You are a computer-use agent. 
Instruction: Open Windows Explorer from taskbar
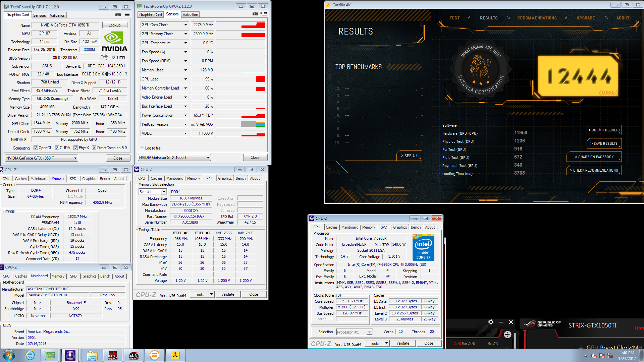tap(92, 355)
